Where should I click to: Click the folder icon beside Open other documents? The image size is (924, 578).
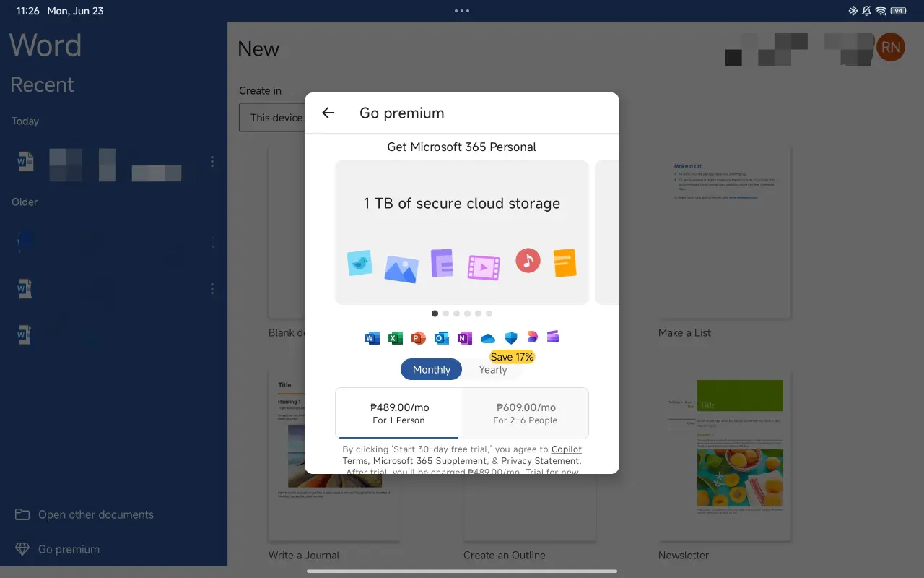(22, 514)
